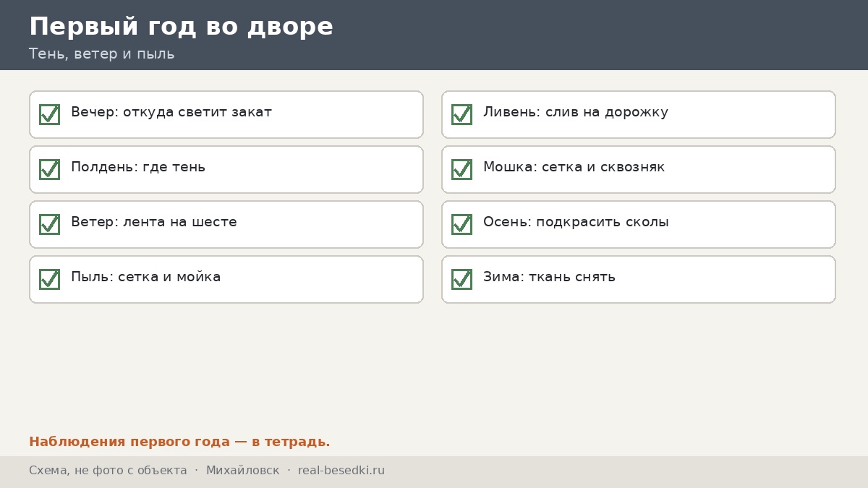This screenshot has width=868, height=488.
Task: Click the subtitle «Тень, ветер и пыль»
Action: (101, 54)
